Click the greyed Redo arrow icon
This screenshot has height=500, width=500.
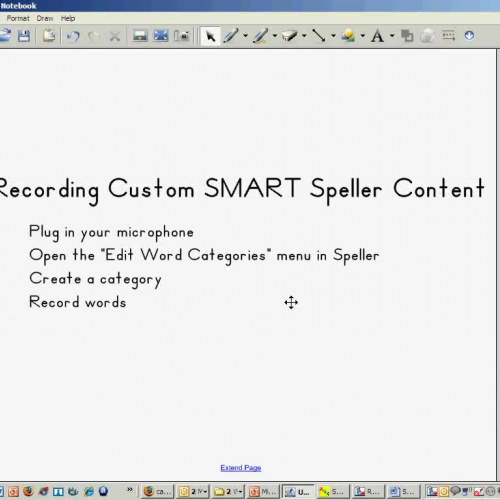click(94, 36)
